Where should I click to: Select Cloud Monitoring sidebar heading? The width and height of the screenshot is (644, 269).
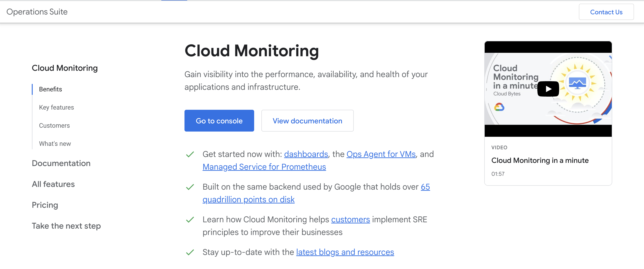[64, 68]
